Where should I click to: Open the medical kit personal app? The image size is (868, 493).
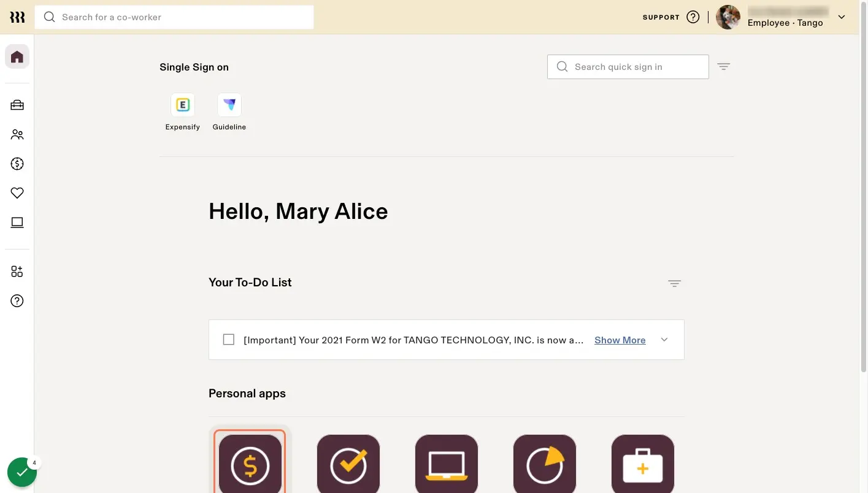[643, 464]
